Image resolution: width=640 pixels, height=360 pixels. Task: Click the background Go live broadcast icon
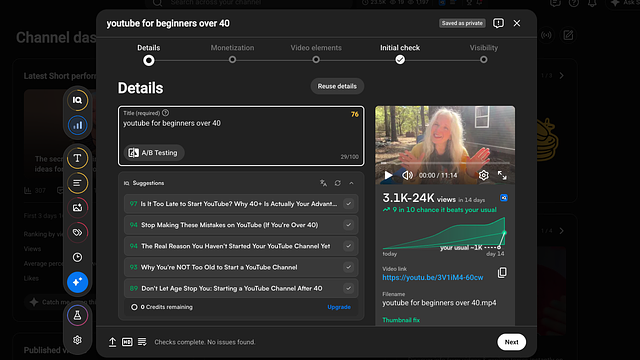coord(546,36)
